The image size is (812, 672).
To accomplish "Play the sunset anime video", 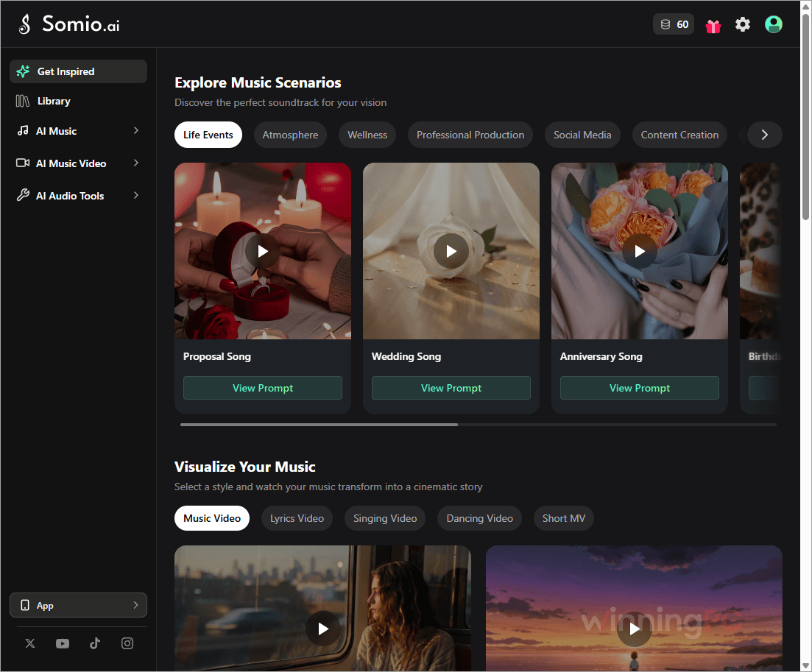I will pos(634,629).
